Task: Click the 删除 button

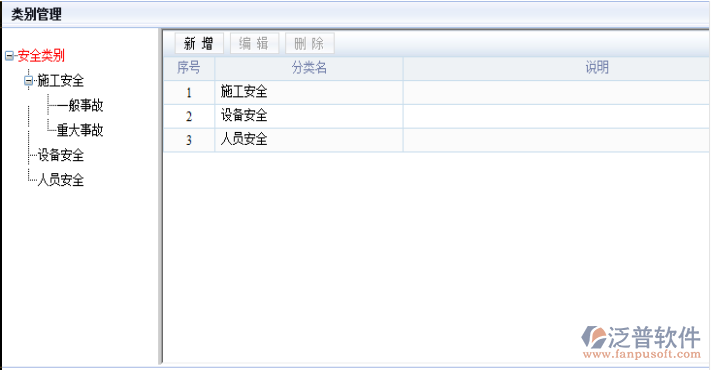Action: (310, 44)
